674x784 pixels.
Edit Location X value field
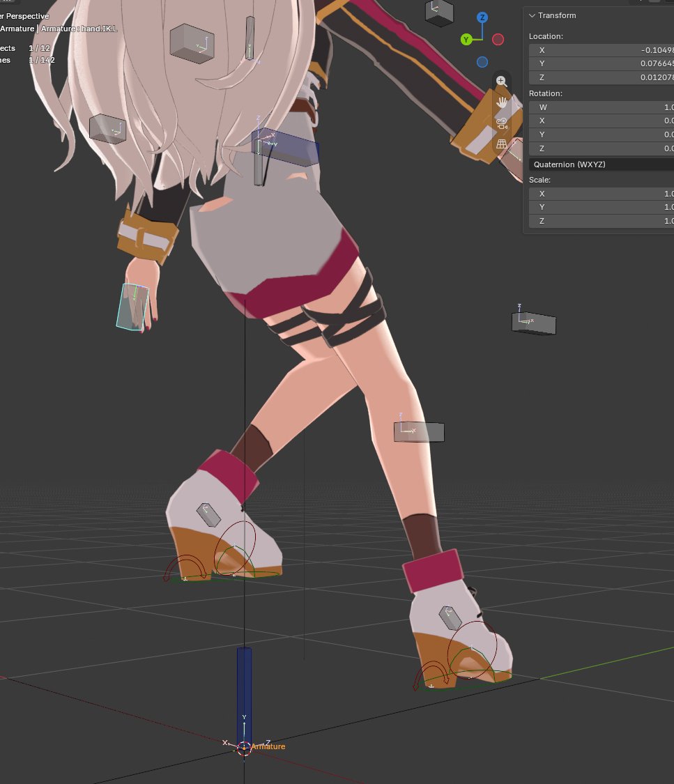(x=602, y=50)
